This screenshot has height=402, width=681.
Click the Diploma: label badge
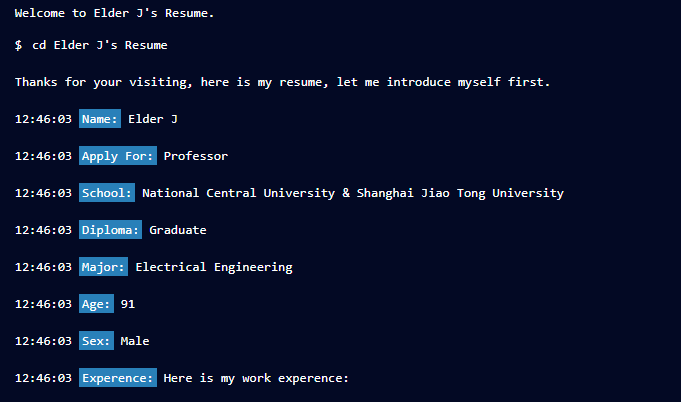110,230
